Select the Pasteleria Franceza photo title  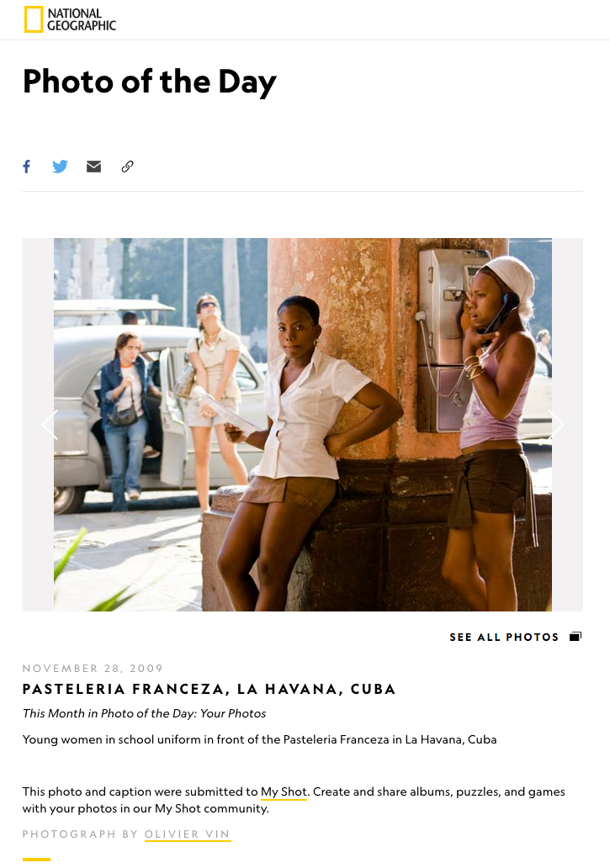pyautogui.click(x=210, y=689)
